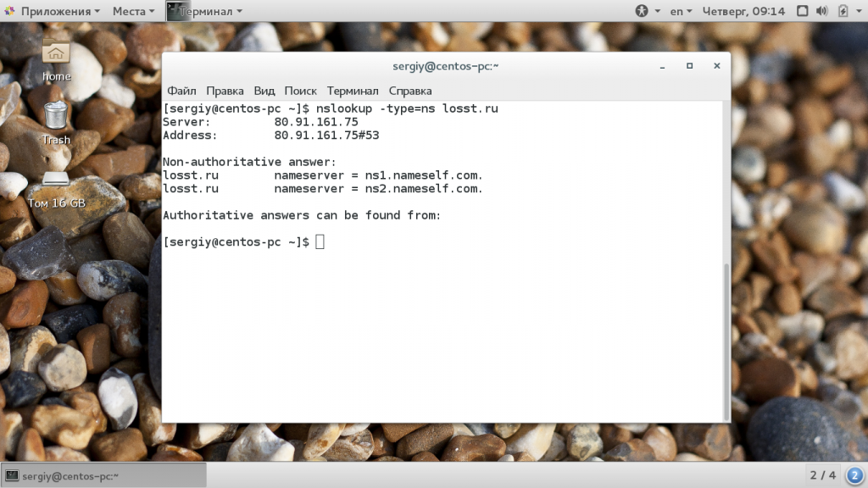Click the network/screen icon beside the clock
868x488 pixels.
pyautogui.click(x=800, y=11)
